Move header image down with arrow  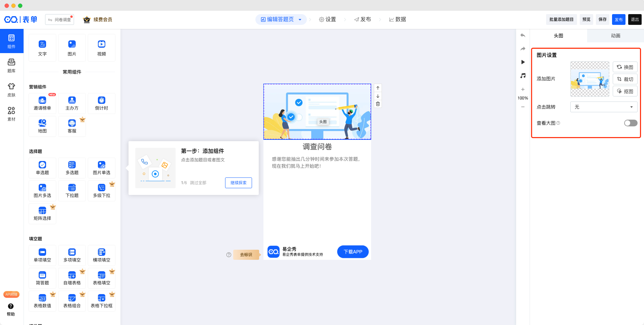[x=378, y=96]
